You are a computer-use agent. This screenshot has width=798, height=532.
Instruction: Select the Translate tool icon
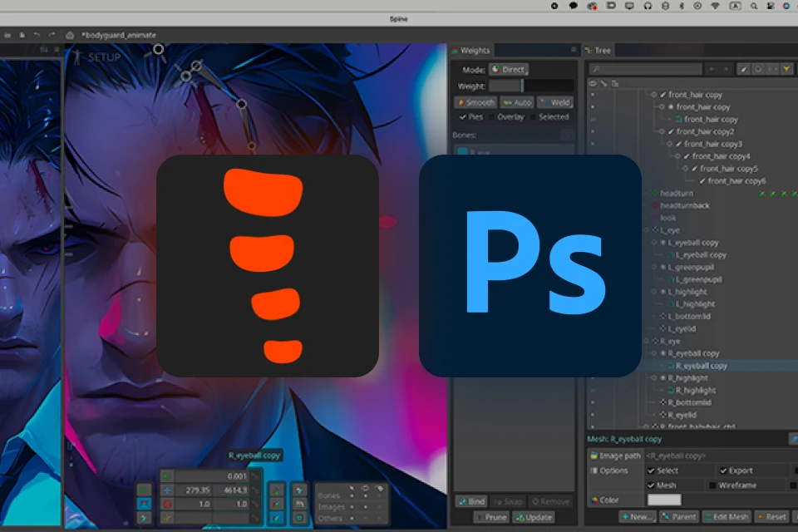167,490
